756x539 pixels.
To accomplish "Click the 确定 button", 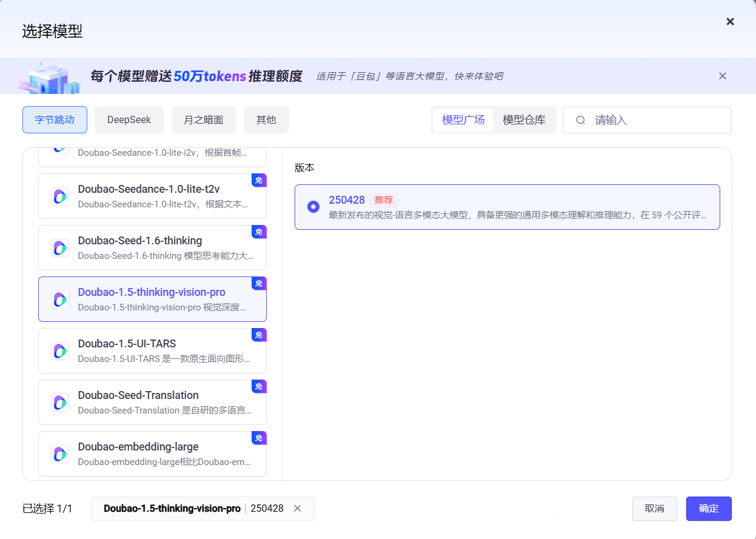I will coord(709,509).
